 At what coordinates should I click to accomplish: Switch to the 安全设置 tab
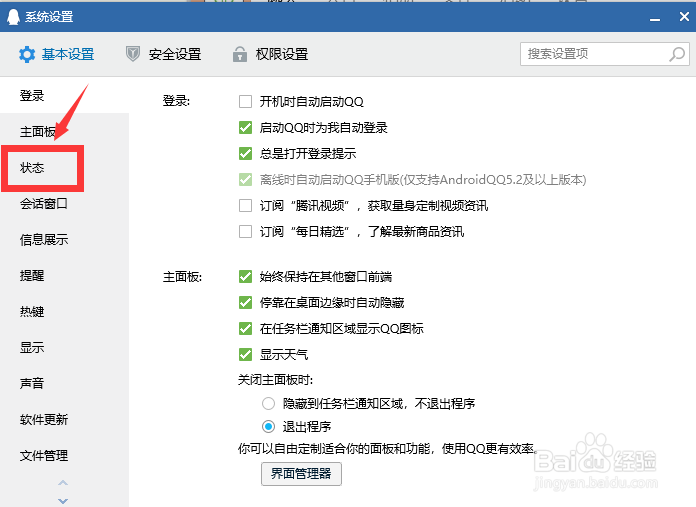click(x=163, y=55)
